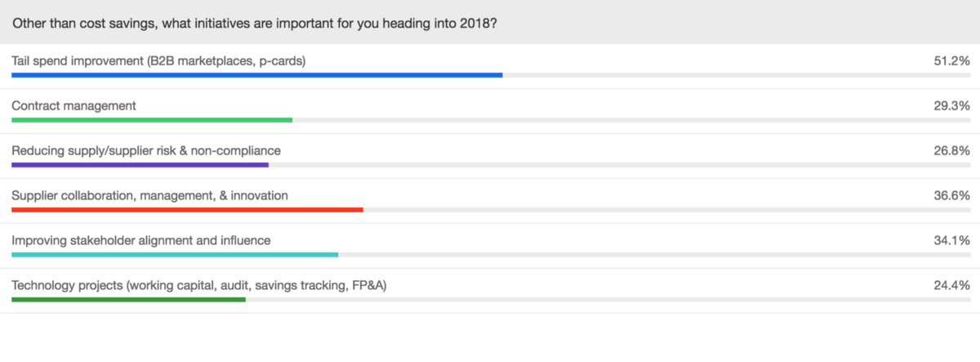The width and height of the screenshot is (980, 362).
Task: Click the green Contract management bar
Action: [152, 120]
